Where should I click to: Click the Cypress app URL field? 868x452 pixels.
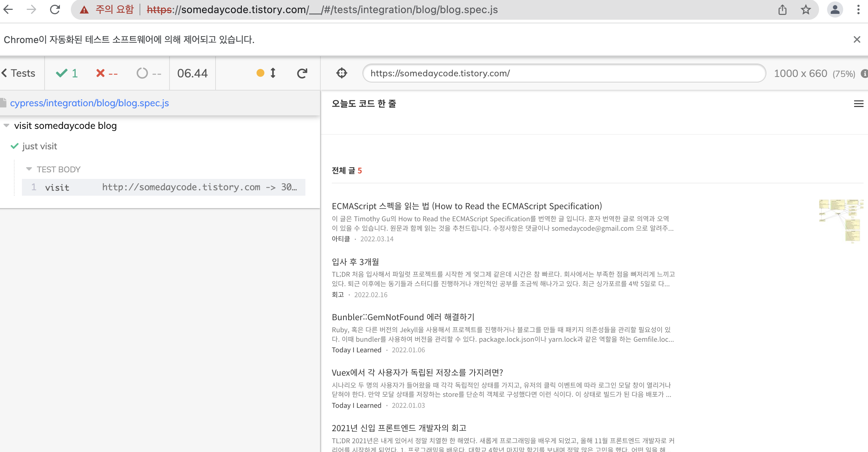(564, 73)
